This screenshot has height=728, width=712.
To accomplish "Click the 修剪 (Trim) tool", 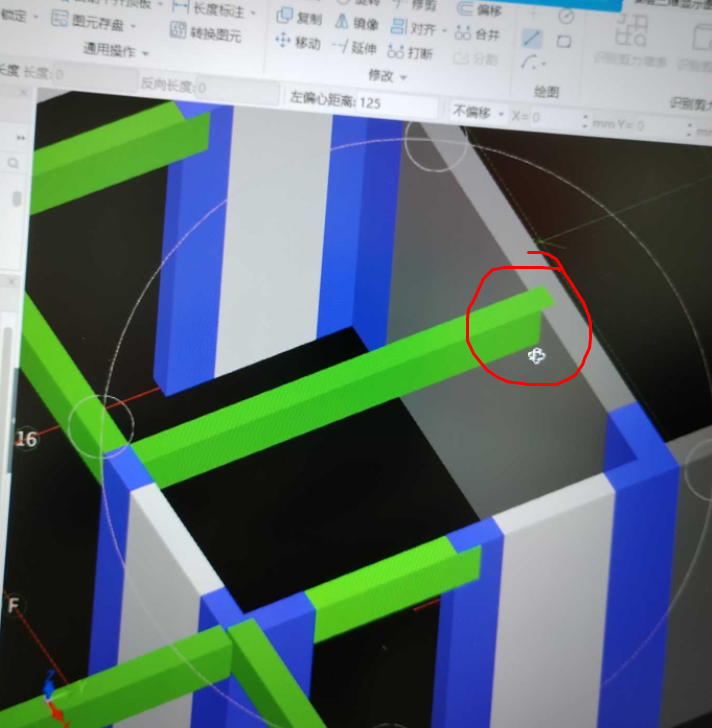I will point(414,5).
